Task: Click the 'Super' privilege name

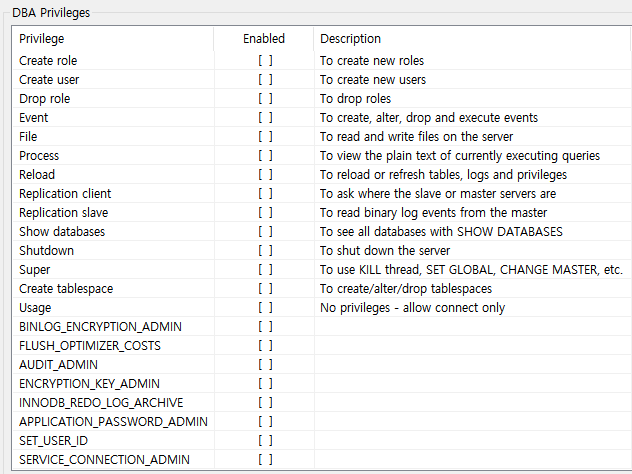Action: click(x=34, y=269)
